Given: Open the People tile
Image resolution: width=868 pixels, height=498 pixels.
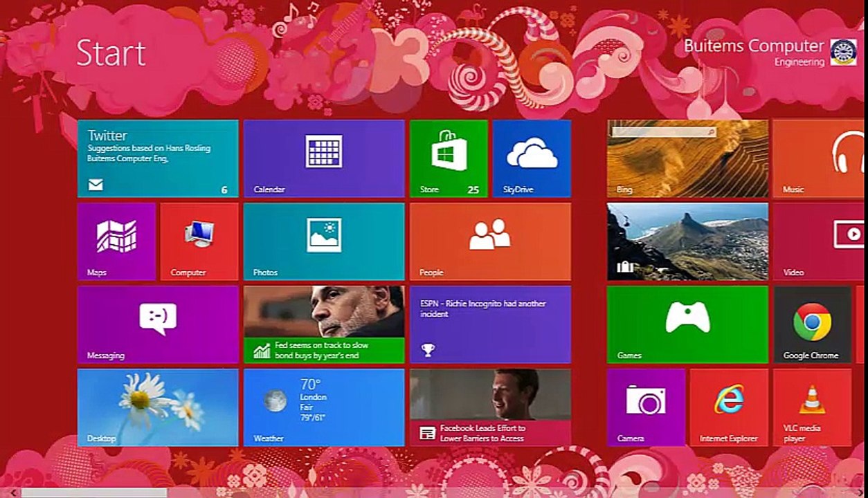Looking at the screenshot, I should [x=490, y=241].
